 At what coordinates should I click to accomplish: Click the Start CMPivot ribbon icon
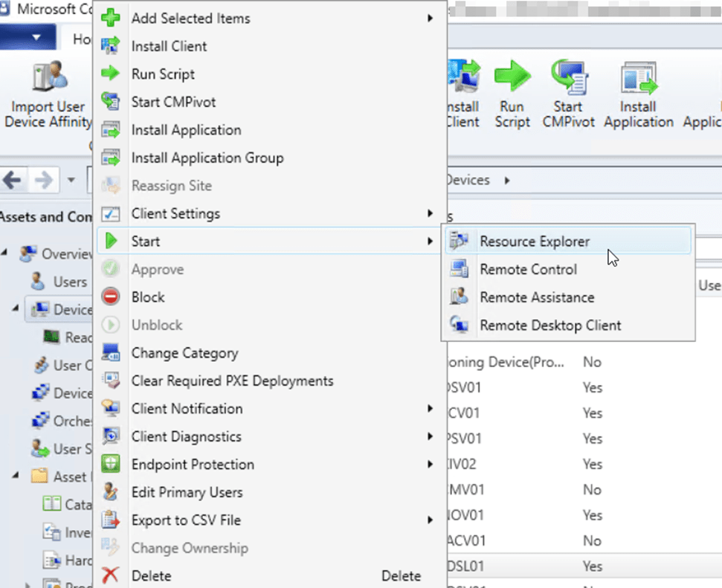coord(569,78)
